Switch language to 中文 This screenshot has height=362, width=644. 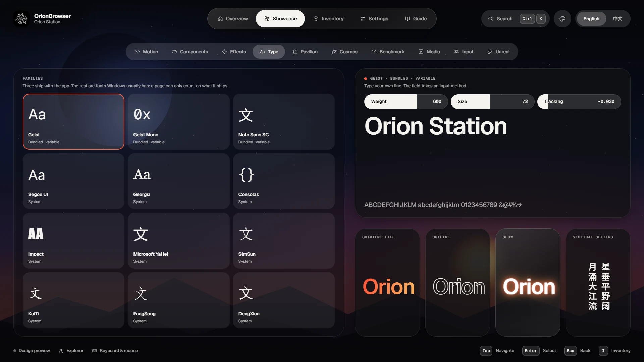click(617, 19)
